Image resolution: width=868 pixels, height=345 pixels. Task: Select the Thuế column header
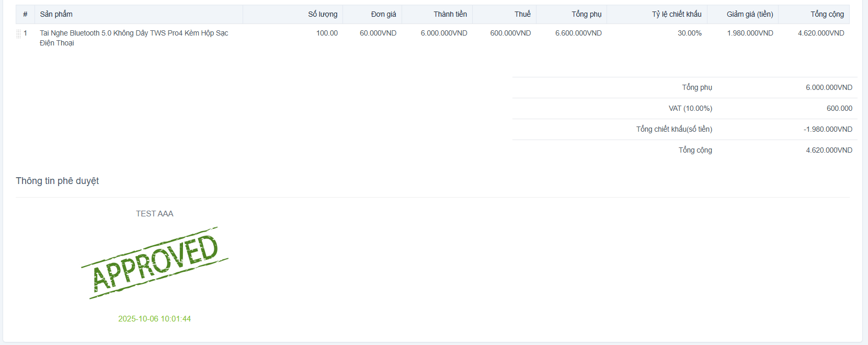point(522,14)
